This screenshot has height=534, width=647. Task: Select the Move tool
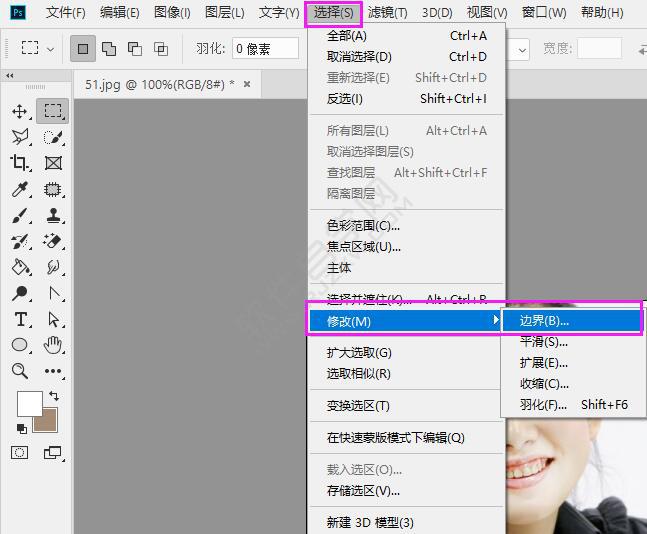tap(19, 111)
